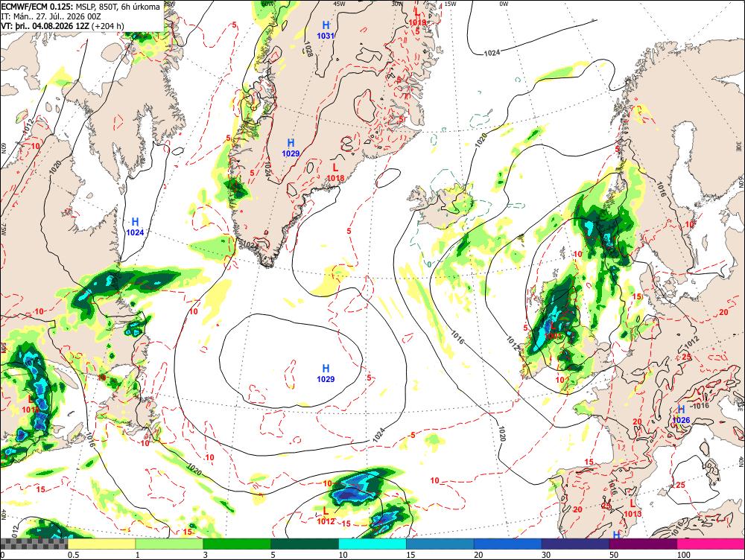This screenshot has width=745, height=560.
Task: Click the L 1001 low marker over the British Isles
Action: click(554, 331)
